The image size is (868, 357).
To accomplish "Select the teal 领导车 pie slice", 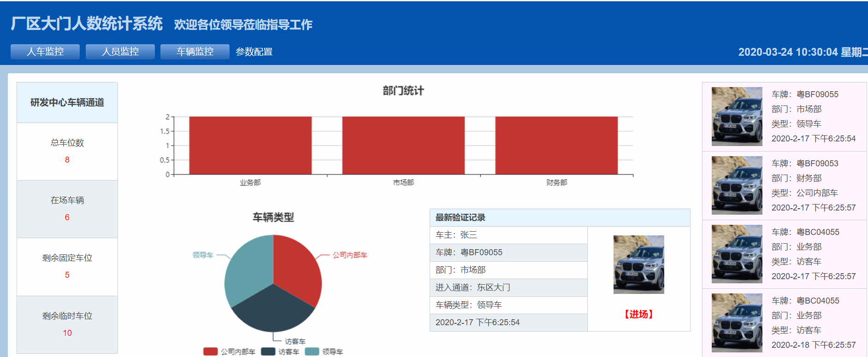I will pyautogui.click(x=247, y=267).
